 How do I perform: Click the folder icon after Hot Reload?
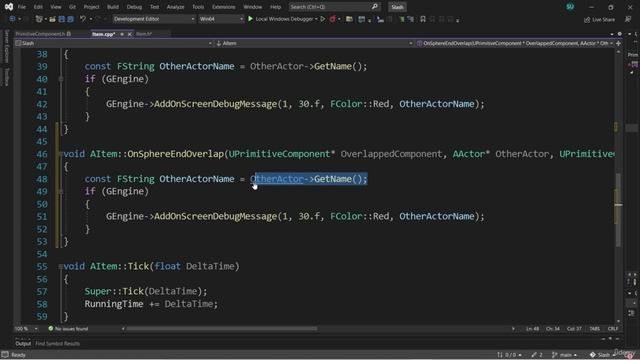coord(349,19)
